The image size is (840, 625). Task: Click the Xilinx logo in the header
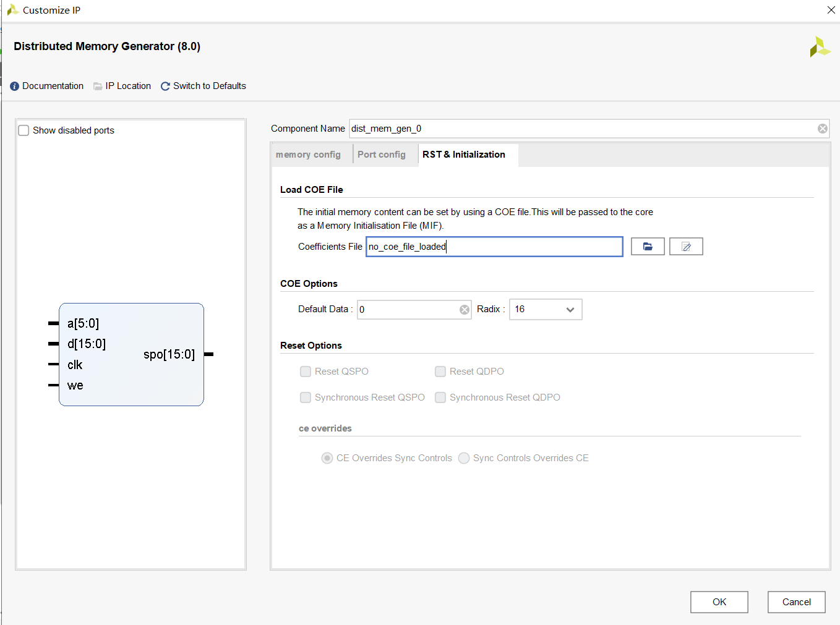point(820,47)
